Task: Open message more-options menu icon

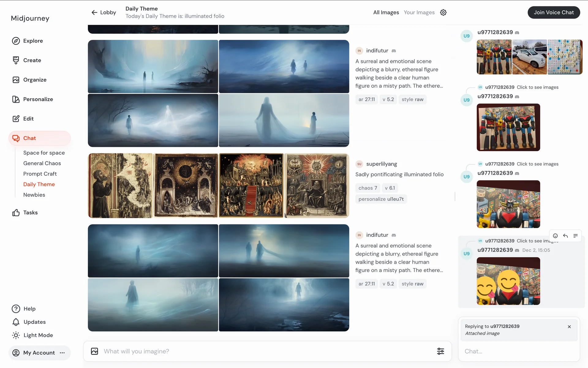Action: coord(575,236)
